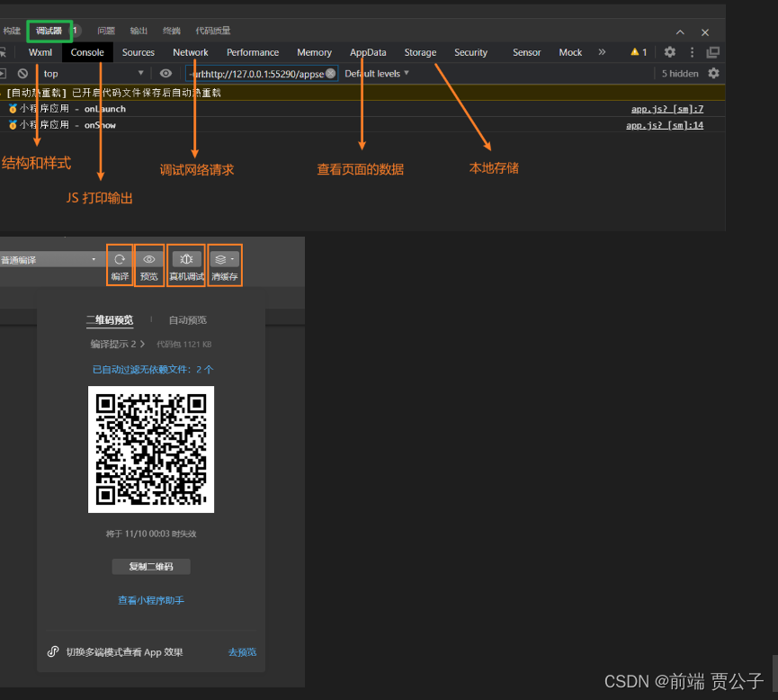Switch to the 自动预览 auto preview tab
The image size is (778, 700).
pyautogui.click(x=188, y=320)
